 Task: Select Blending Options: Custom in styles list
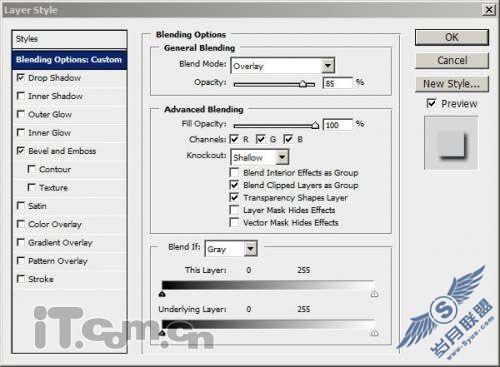[x=69, y=60]
